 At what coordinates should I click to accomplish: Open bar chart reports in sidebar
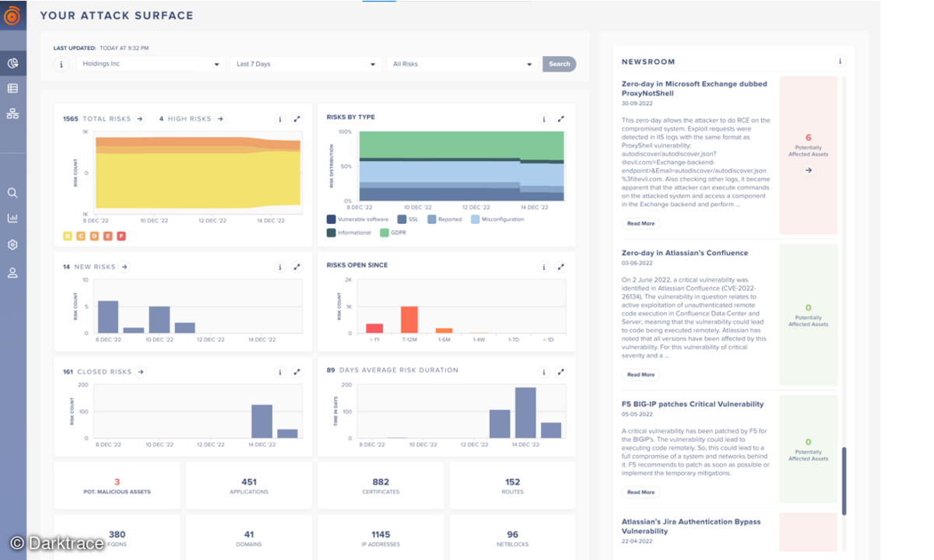[x=12, y=219]
